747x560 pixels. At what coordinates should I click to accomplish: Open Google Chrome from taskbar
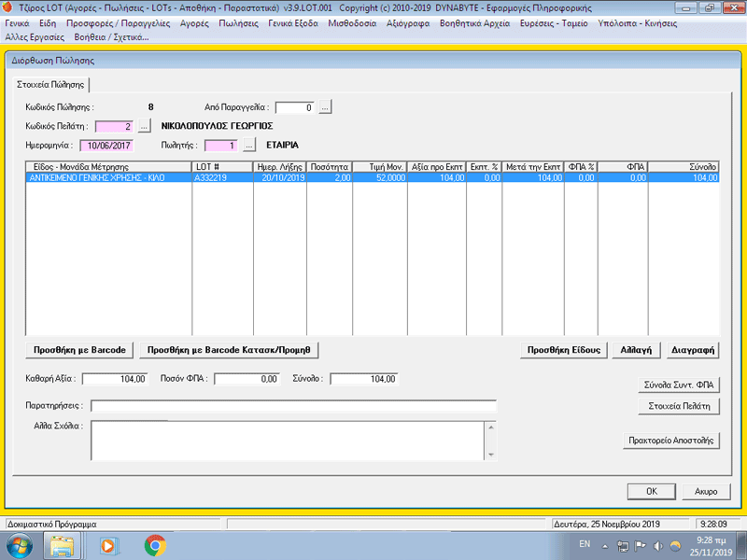coord(155,546)
